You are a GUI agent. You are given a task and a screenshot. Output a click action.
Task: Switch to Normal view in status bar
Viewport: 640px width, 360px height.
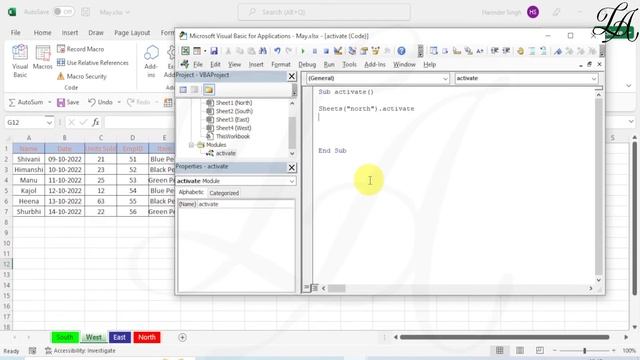pos(500,350)
